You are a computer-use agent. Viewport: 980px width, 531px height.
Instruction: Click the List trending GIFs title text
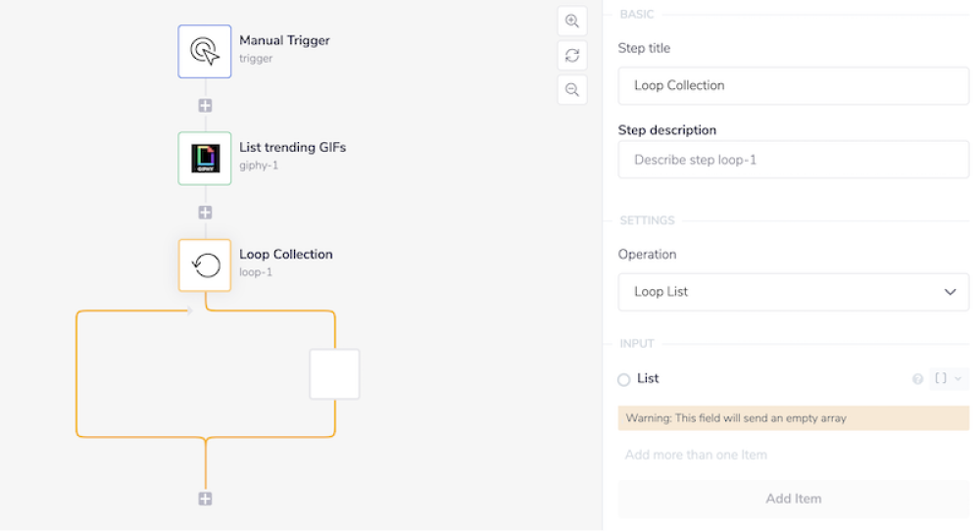[292, 148]
